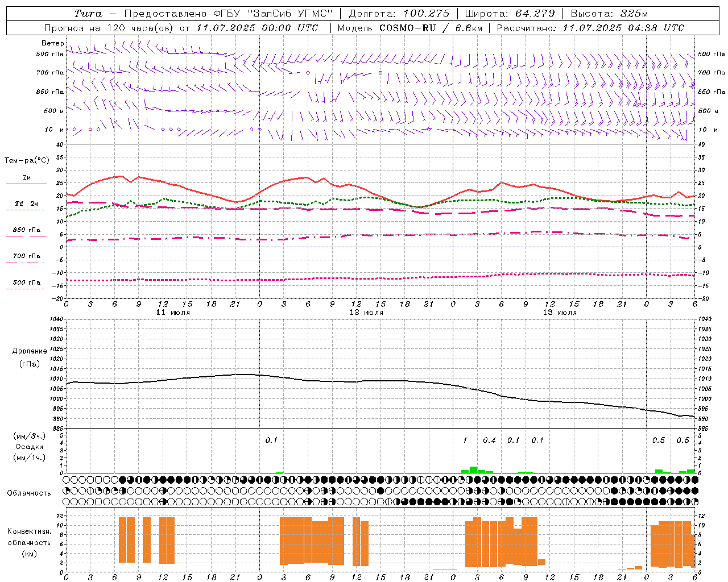Image resolution: width=728 pixels, height=582 pixels.
Task: Click the "Конвективн." convective panel label
Action: coord(29,531)
